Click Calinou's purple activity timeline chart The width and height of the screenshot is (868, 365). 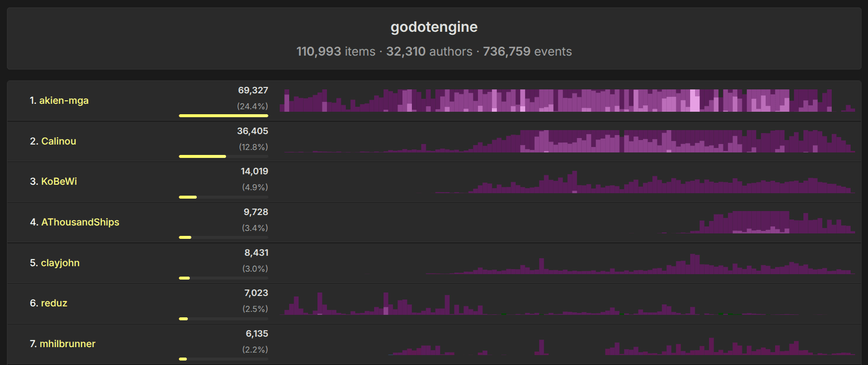click(567, 142)
